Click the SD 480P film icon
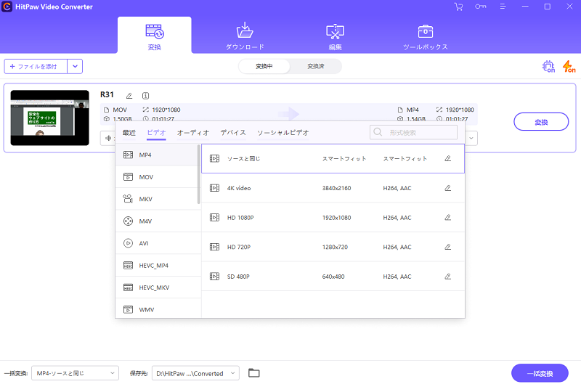 click(x=214, y=277)
